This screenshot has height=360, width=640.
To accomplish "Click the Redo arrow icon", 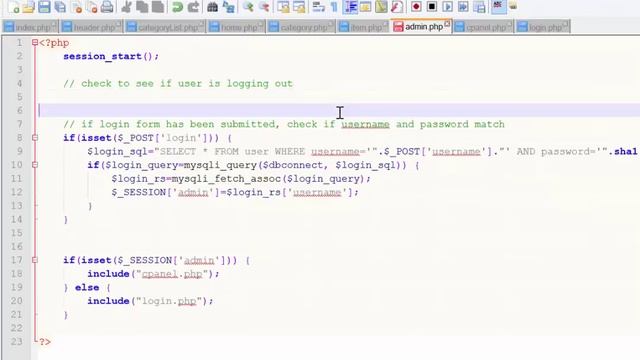I will click(x=193, y=7).
